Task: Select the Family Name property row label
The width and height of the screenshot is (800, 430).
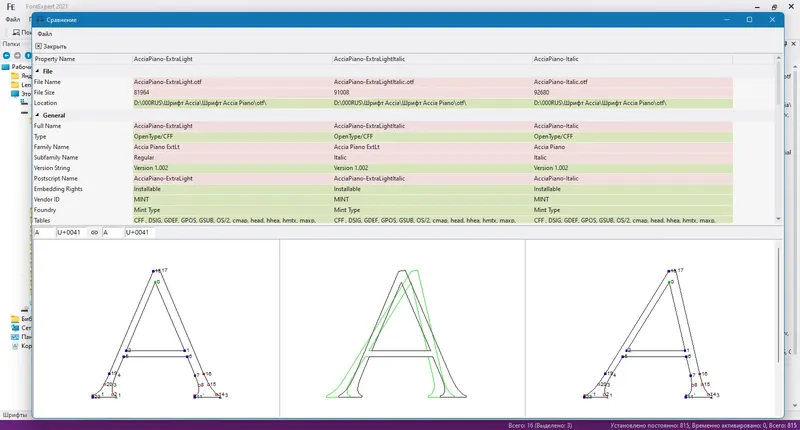Action: coord(52,147)
